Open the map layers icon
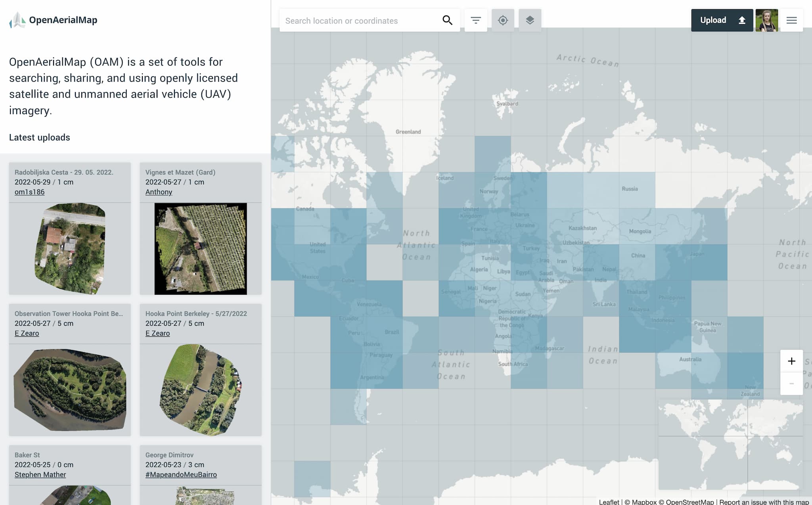812x505 pixels. point(530,20)
